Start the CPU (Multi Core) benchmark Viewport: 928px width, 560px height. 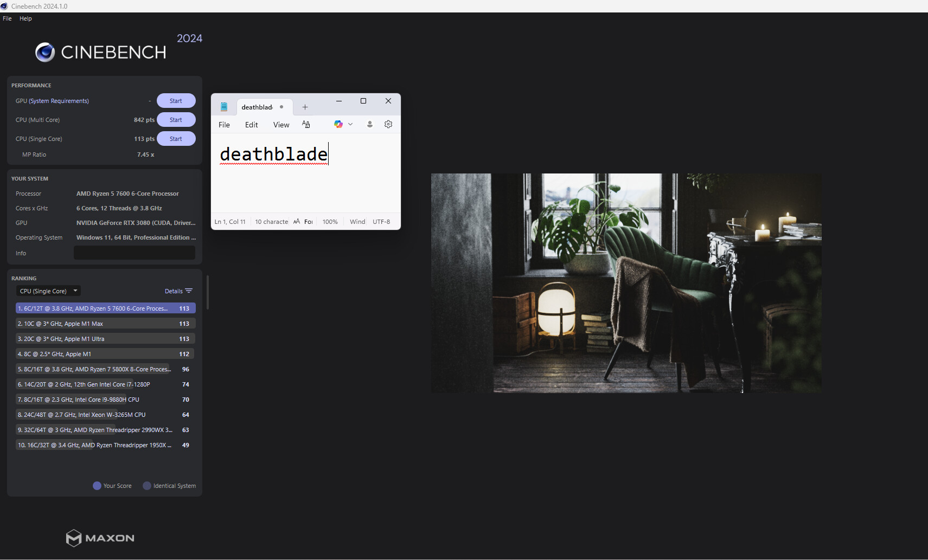[176, 120]
